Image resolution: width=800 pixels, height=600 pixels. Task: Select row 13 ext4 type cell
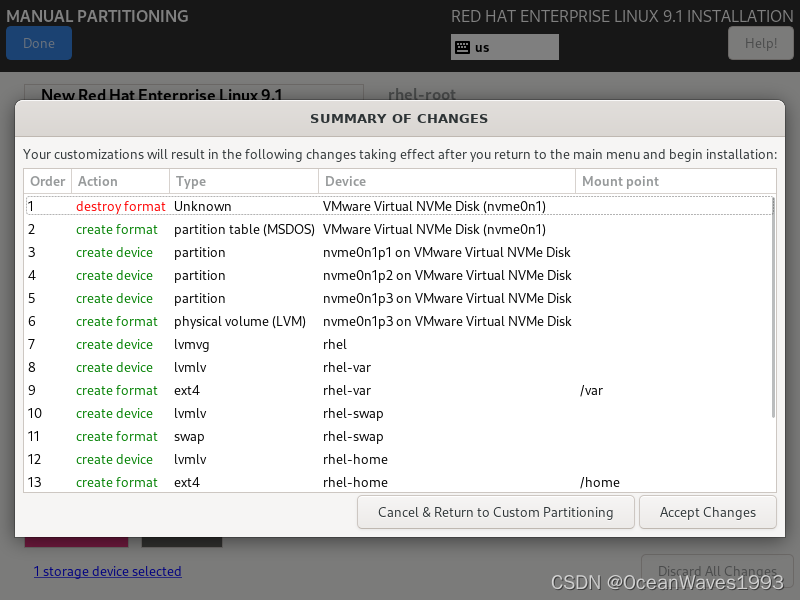click(187, 483)
